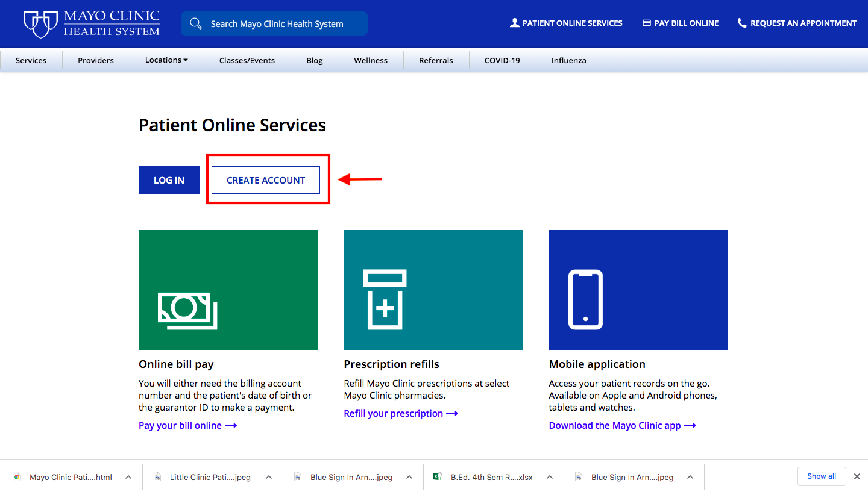Screen dimensions: 868x492
Task: Open the Services nav item
Action: [31, 60]
